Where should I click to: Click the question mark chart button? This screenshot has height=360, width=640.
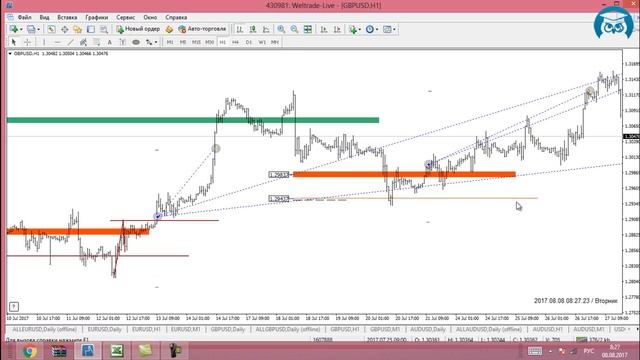tap(13, 307)
